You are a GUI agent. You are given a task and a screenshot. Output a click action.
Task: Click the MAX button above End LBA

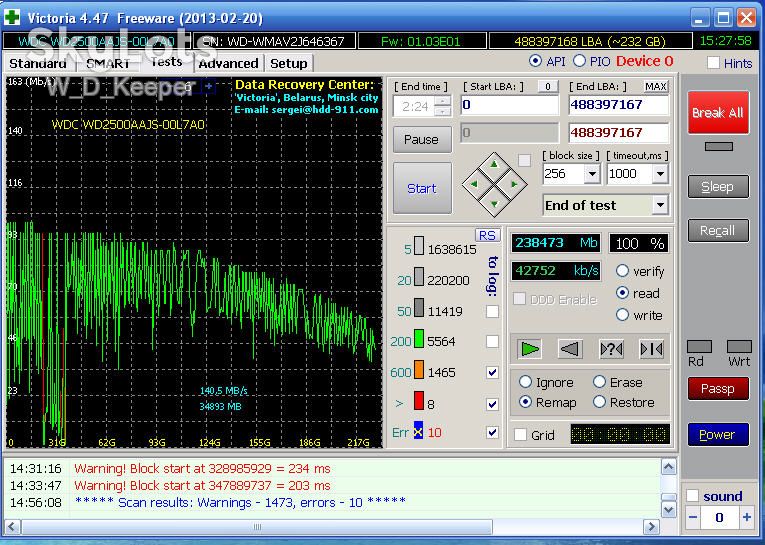[655, 86]
